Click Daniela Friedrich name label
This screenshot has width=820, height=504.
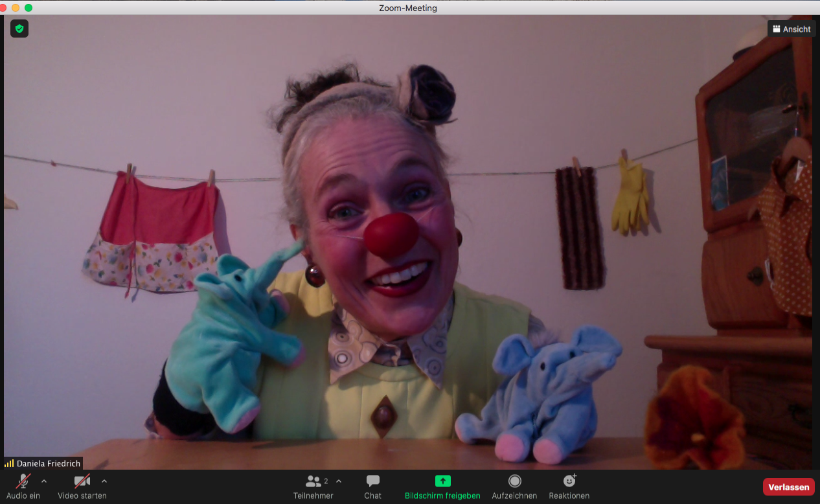tap(49, 464)
